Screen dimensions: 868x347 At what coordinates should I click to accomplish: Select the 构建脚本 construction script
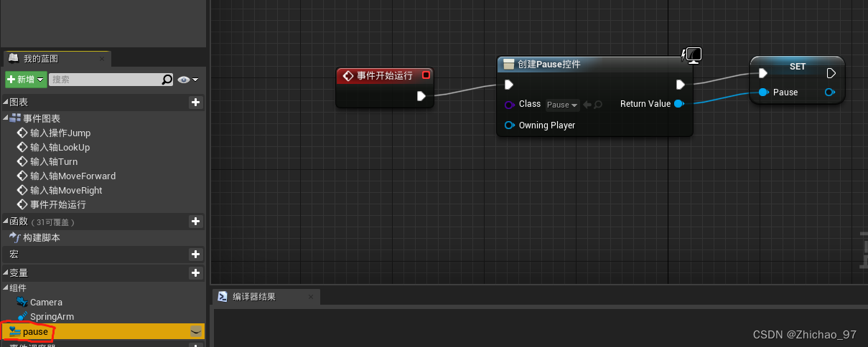(x=42, y=237)
